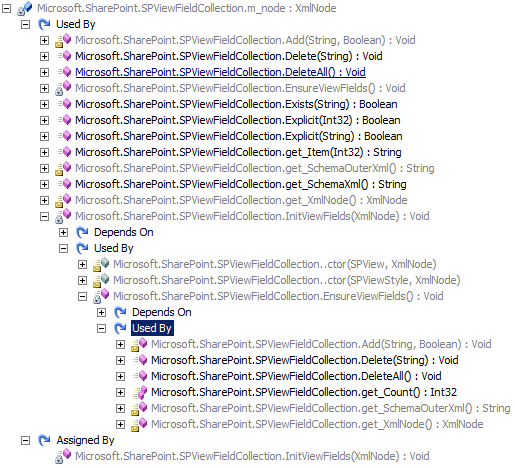This screenshot has height=468, width=515.
Task: Expand Depends On under nested EnsureViewFields
Action: pyautogui.click(x=101, y=312)
